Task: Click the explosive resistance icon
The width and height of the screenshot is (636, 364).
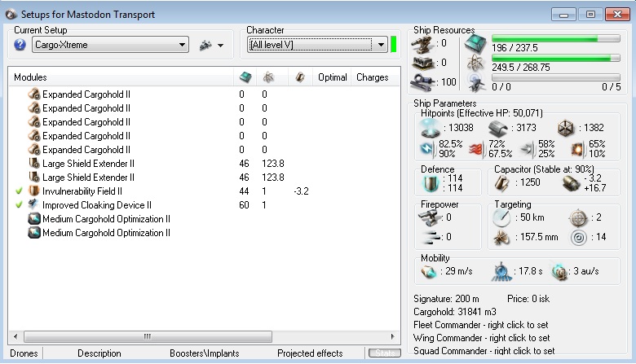Action: [x=576, y=149]
